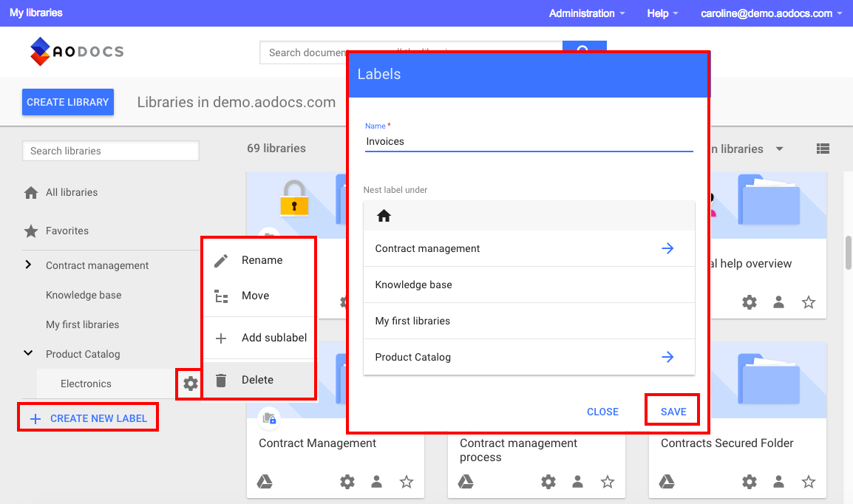Image resolution: width=853 pixels, height=504 pixels.
Task: Select My first libraries in Nest label list
Action: [x=529, y=321]
